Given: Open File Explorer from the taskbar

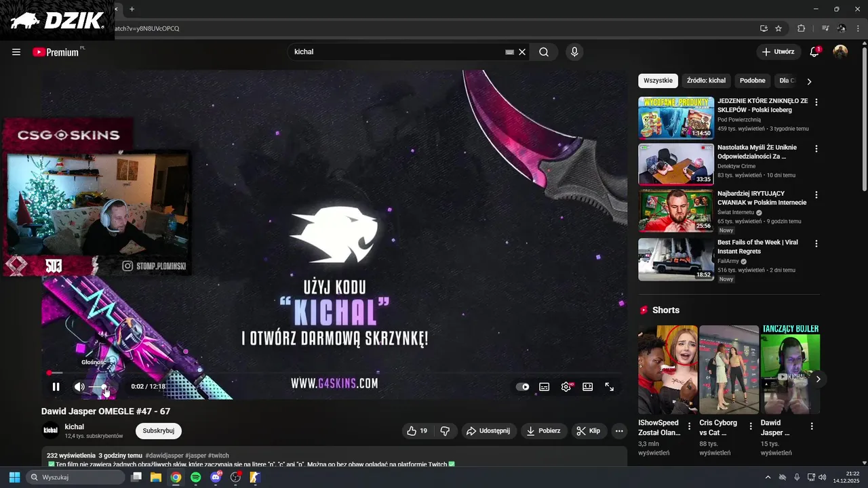Looking at the screenshot, I should click(x=156, y=477).
